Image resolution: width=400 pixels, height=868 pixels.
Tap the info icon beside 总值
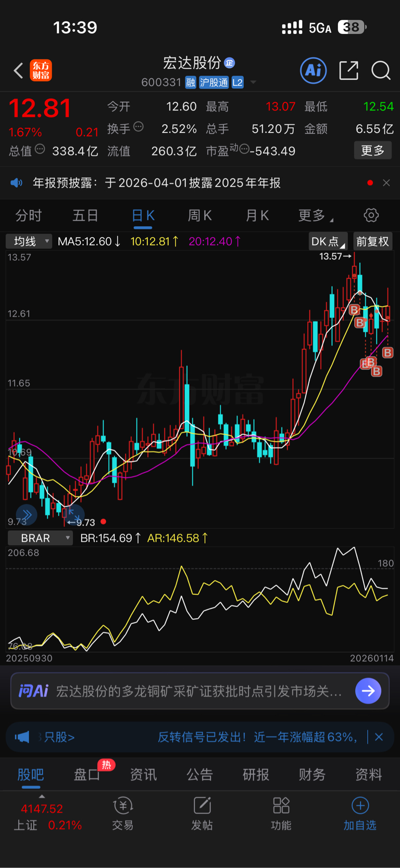[x=40, y=150]
